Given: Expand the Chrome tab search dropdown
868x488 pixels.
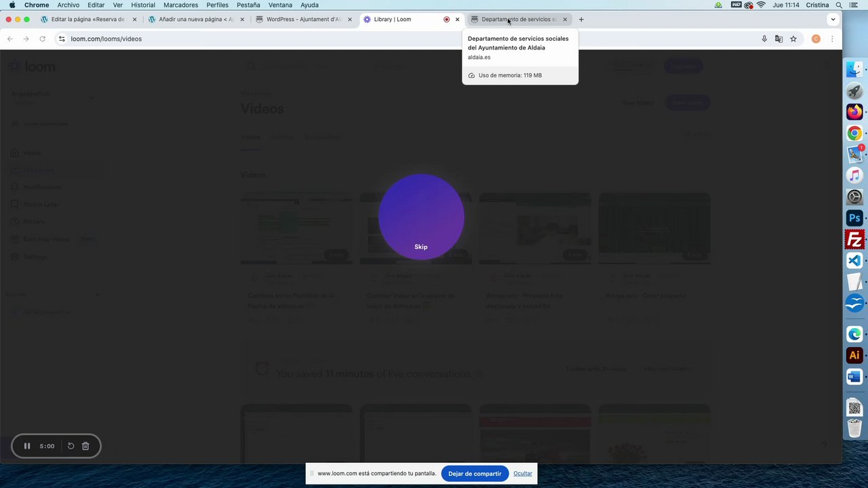Looking at the screenshot, I should click(833, 20).
